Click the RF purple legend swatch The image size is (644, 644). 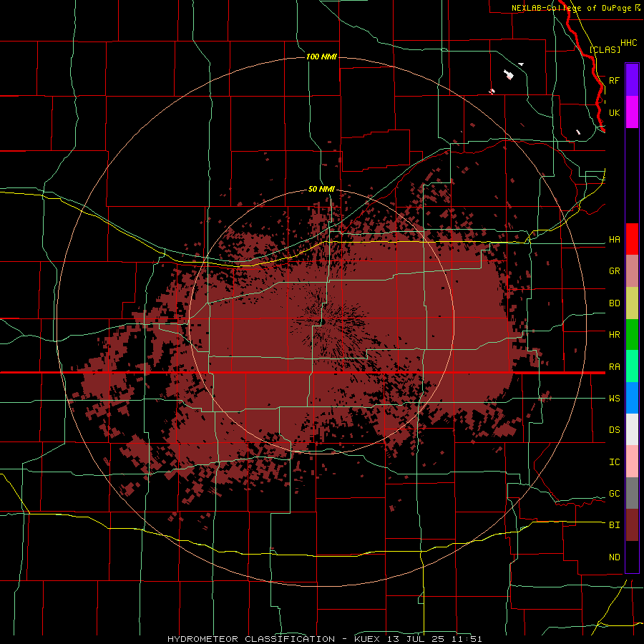click(x=632, y=80)
